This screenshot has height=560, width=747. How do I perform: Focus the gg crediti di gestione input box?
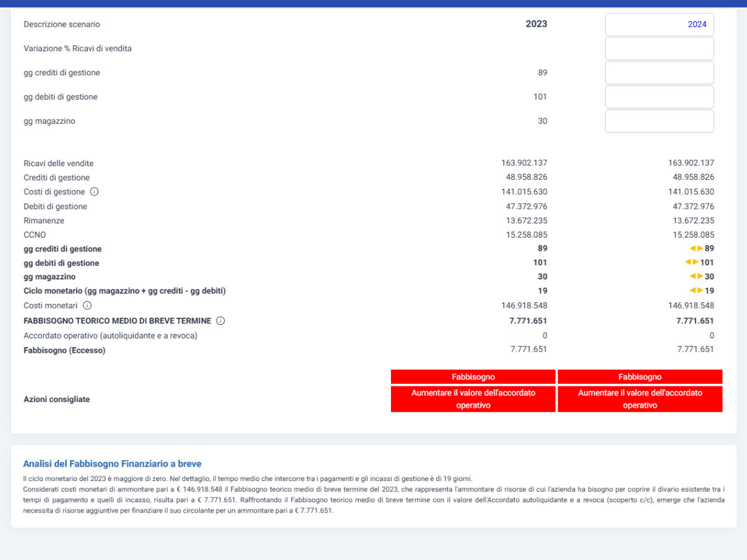tap(659, 73)
